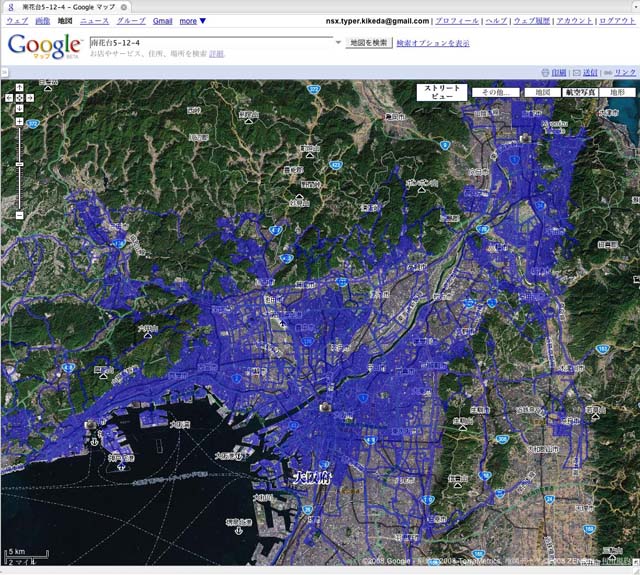This screenshot has width=640, height=575.
Task: Click the route 163 shield at right edge
Action: coord(603,349)
